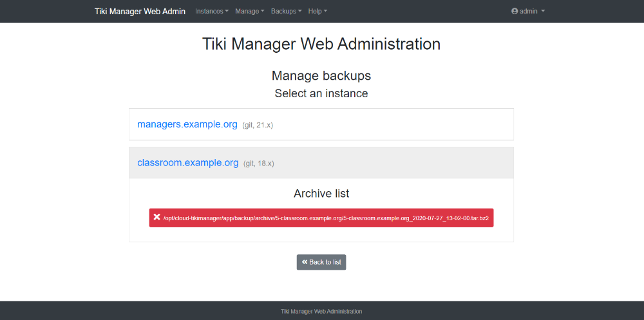Image resolution: width=644 pixels, height=320 pixels.
Task: Click the red archive file path bar
Action: coord(321,218)
